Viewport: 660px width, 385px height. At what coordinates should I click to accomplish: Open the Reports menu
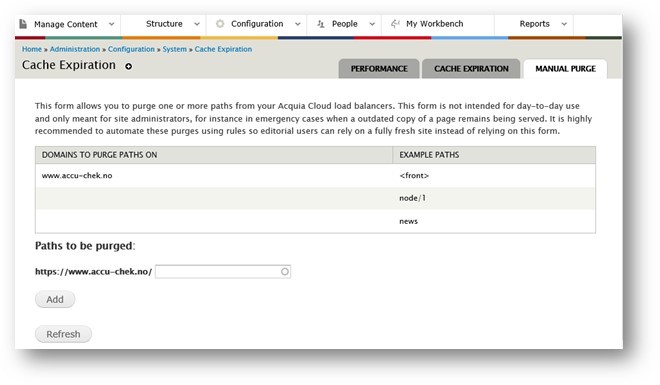coord(534,24)
